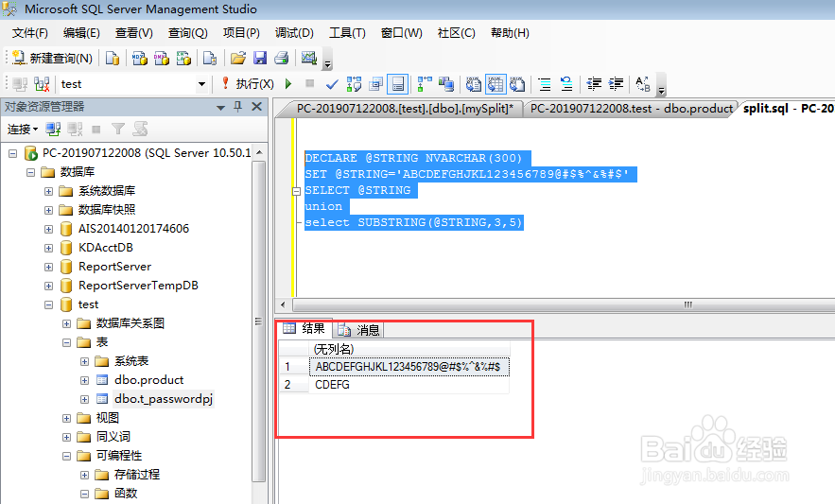The image size is (835, 504).
Task: Open a new Analysis Services DMX query
Action: click(162, 58)
